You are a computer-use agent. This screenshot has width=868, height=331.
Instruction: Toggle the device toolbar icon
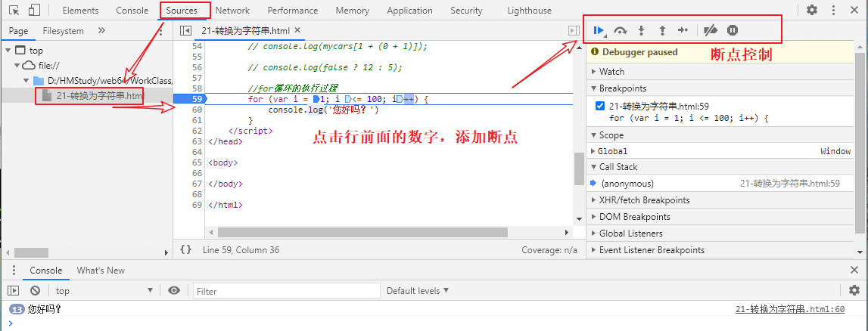tap(34, 10)
